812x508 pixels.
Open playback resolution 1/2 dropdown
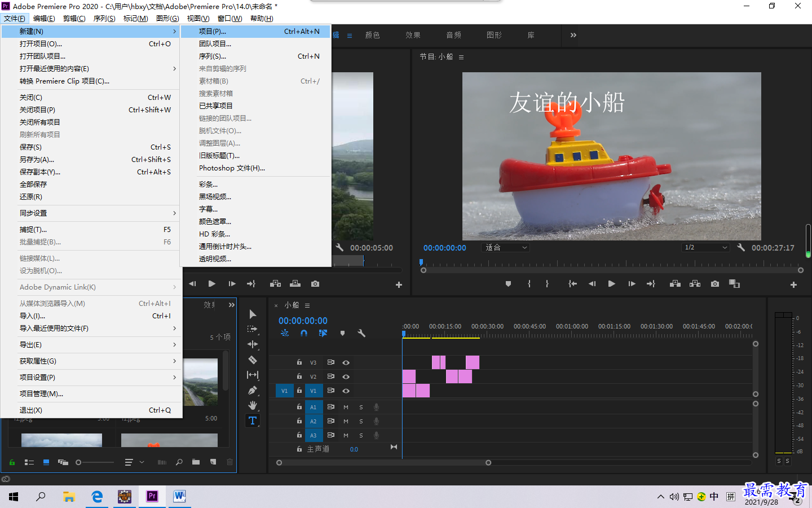pos(706,248)
